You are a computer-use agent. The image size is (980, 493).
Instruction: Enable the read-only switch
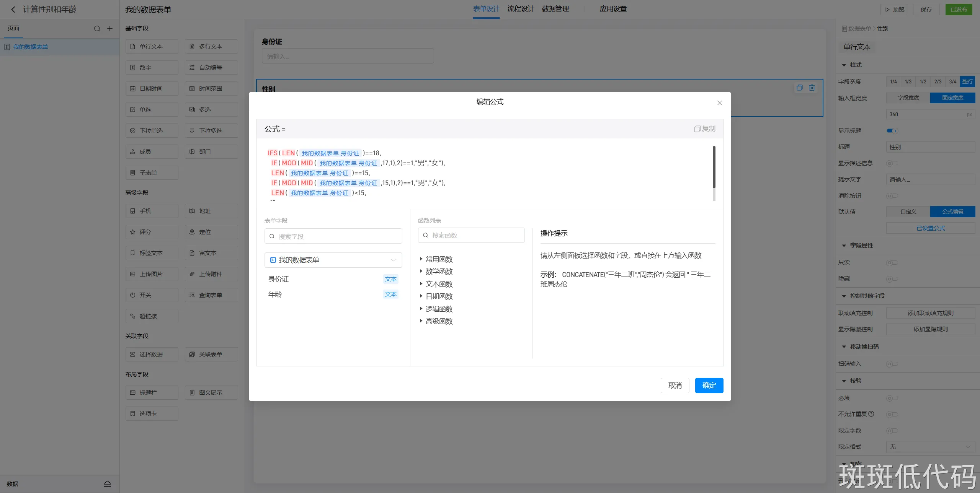[x=892, y=263]
